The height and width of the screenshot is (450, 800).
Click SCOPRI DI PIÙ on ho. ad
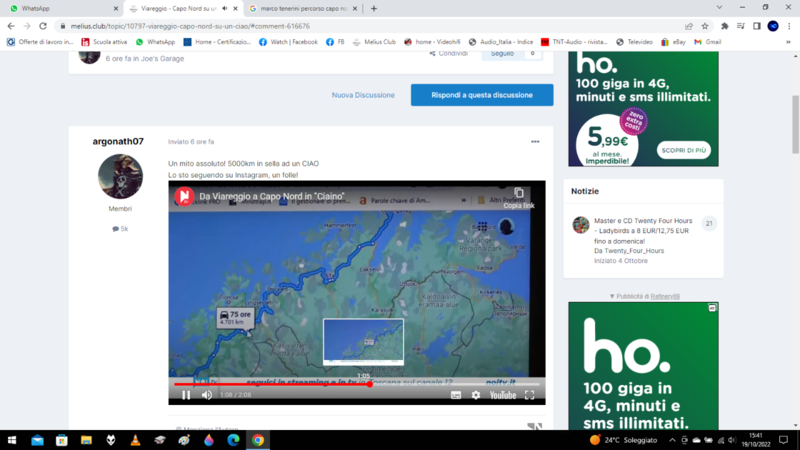(x=684, y=151)
